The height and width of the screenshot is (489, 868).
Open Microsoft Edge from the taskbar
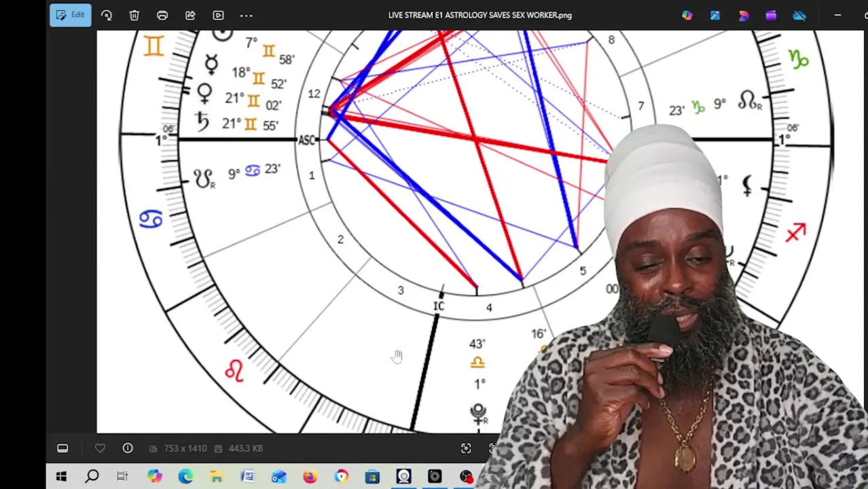point(185,477)
